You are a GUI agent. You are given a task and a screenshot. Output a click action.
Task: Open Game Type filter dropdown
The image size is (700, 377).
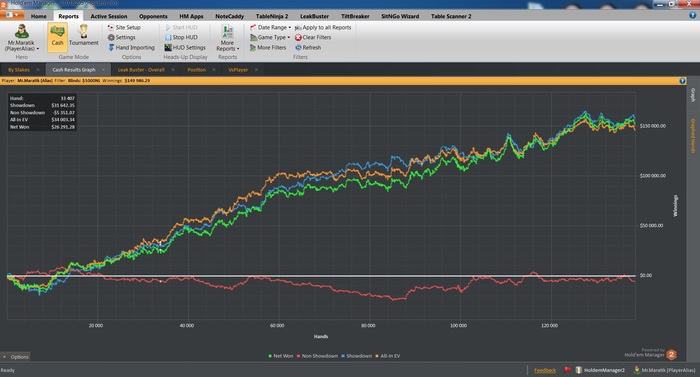(x=270, y=38)
